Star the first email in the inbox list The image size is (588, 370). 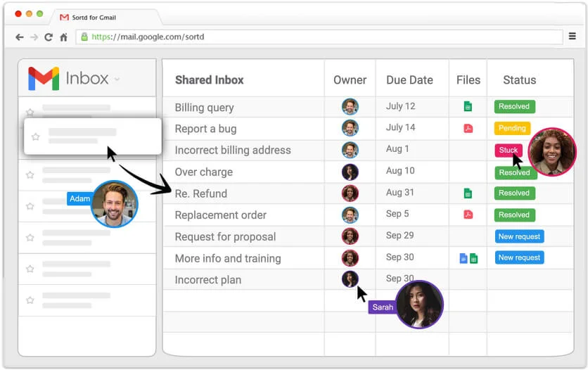point(30,112)
